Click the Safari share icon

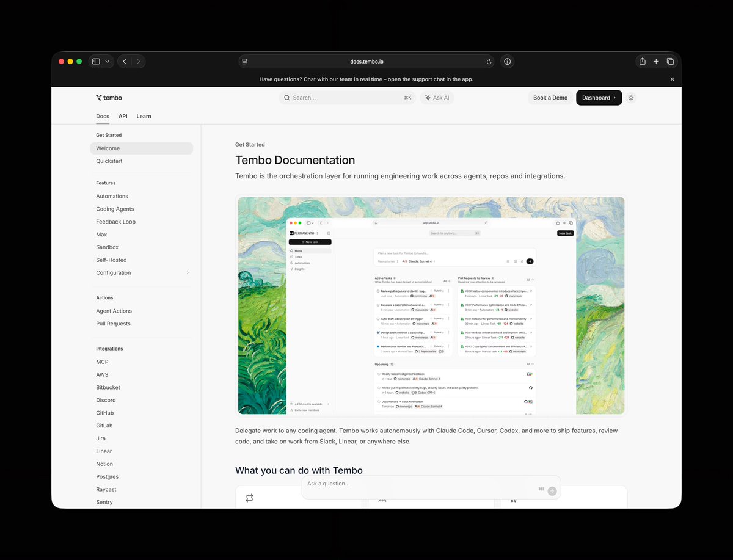[643, 62]
